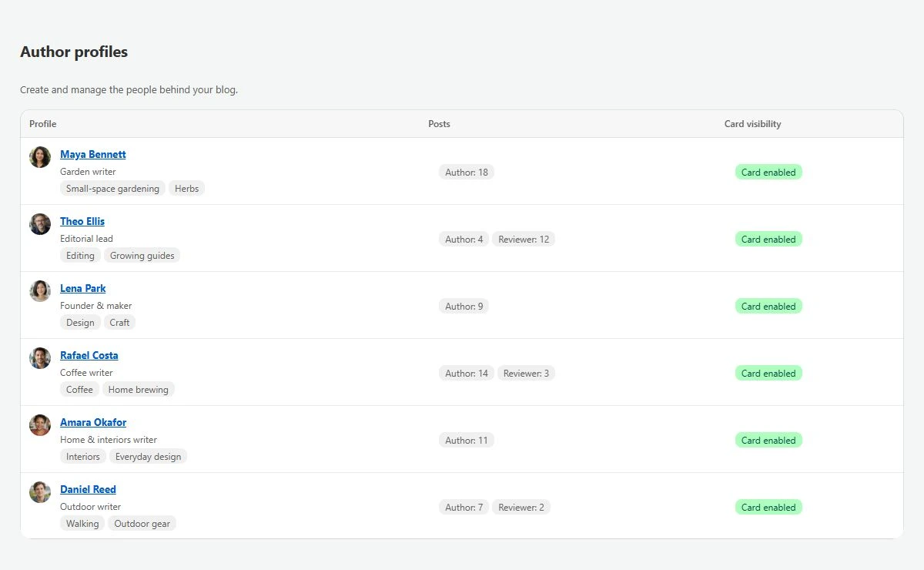Image resolution: width=924 pixels, height=570 pixels.
Task: Click the Author: 7 badge
Action: click(x=464, y=508)
